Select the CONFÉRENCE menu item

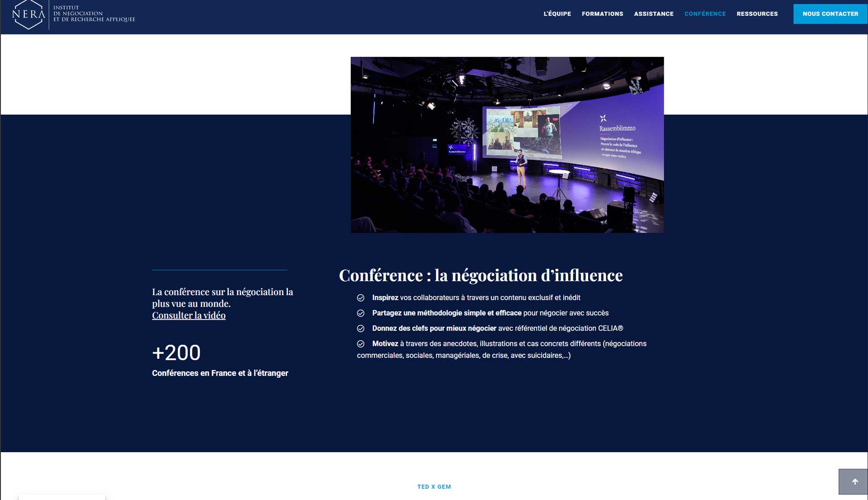(x=705, y=14)
